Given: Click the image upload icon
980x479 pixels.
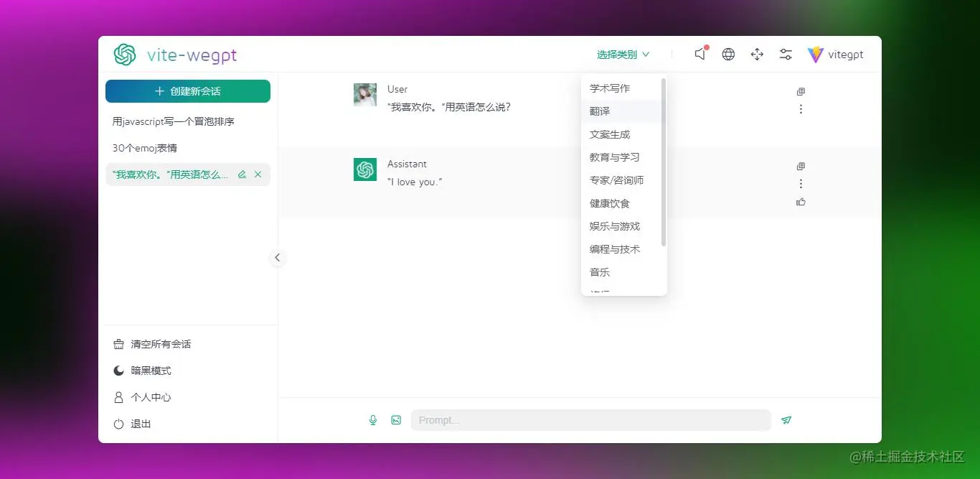Looking at the screenshot, I should (x=396, y=420).
